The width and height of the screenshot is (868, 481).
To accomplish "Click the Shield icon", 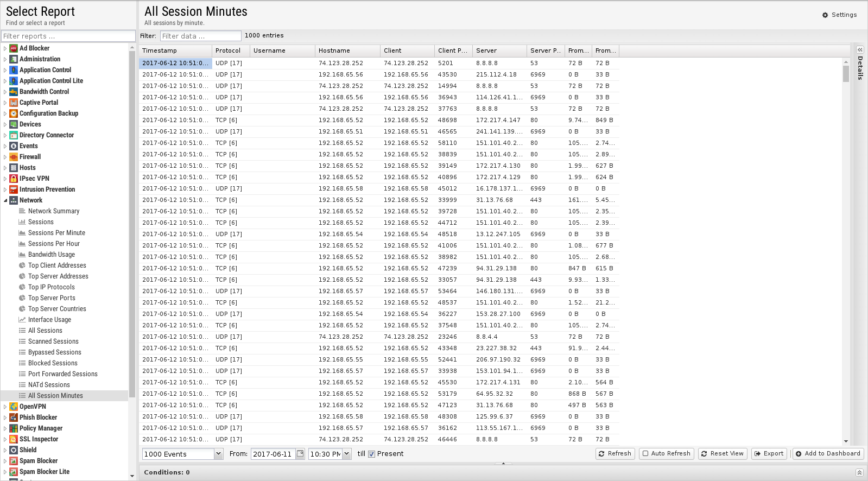I will coord(14,450).
